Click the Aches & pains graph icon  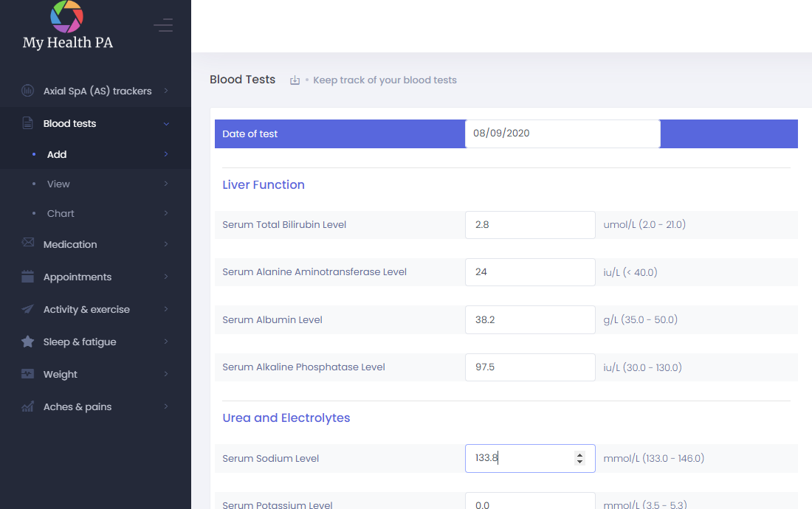[x=27, y=406]
